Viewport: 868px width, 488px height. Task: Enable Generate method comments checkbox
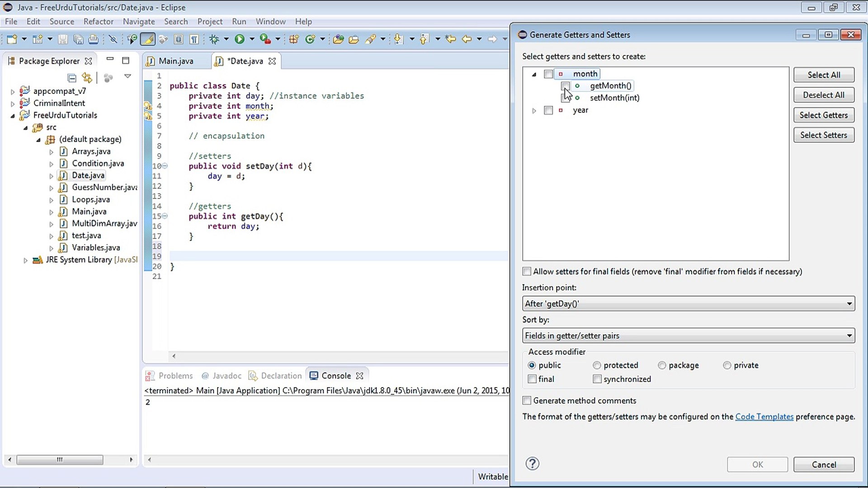pyautogui.click(x=527, y=400)
